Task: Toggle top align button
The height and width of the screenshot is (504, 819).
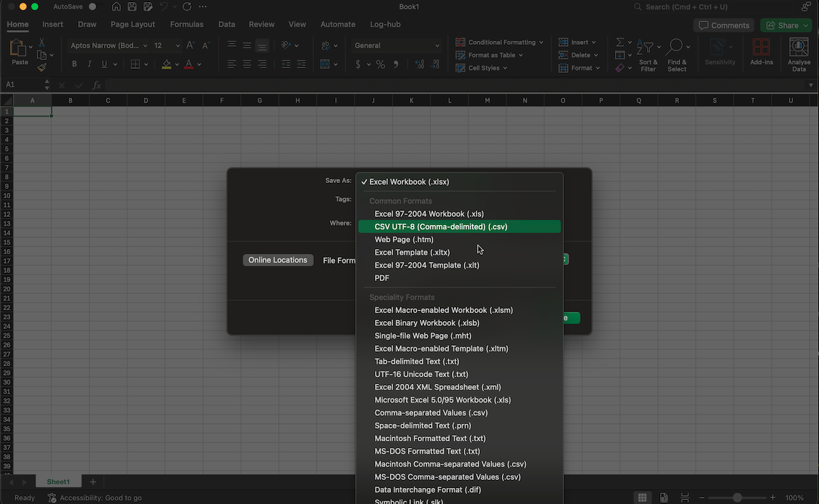Action: coord(232,45)
